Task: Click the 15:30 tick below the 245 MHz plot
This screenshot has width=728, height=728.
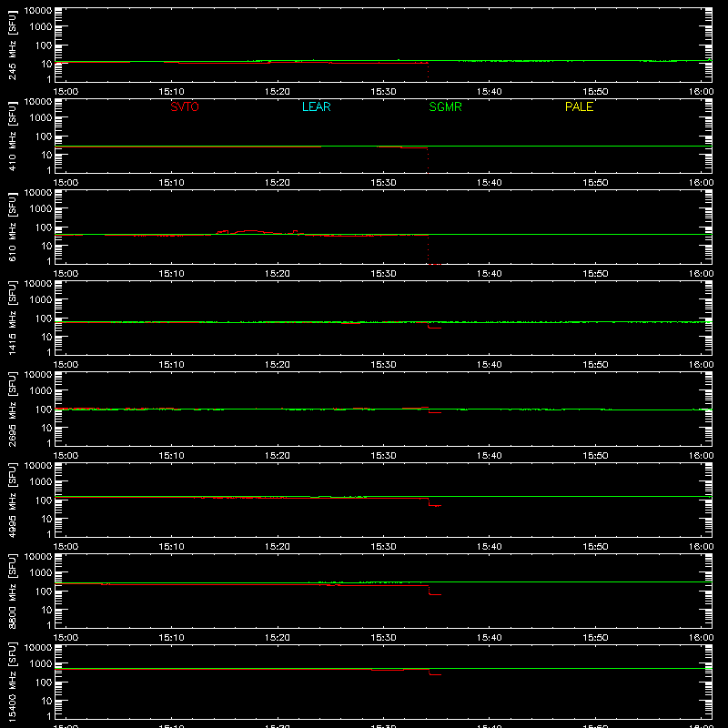Action: point(383,92)
